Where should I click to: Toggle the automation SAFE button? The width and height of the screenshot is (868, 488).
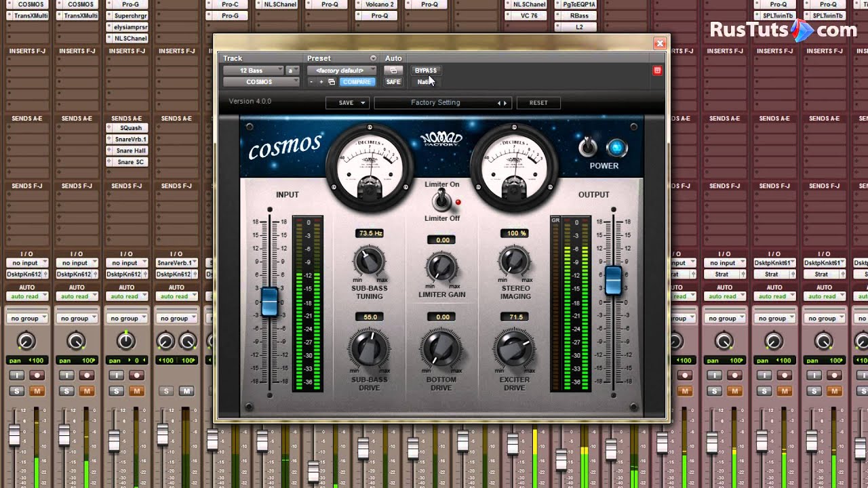coord(393,82)
